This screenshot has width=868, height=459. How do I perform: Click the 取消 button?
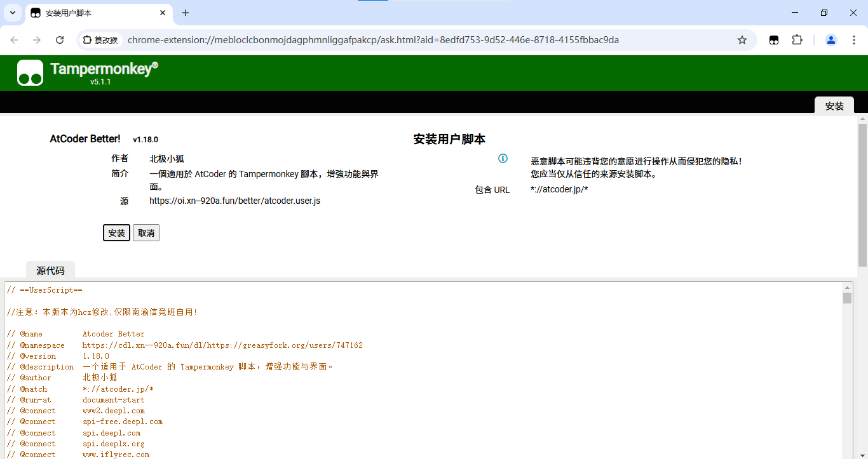(x=146, y=233)
